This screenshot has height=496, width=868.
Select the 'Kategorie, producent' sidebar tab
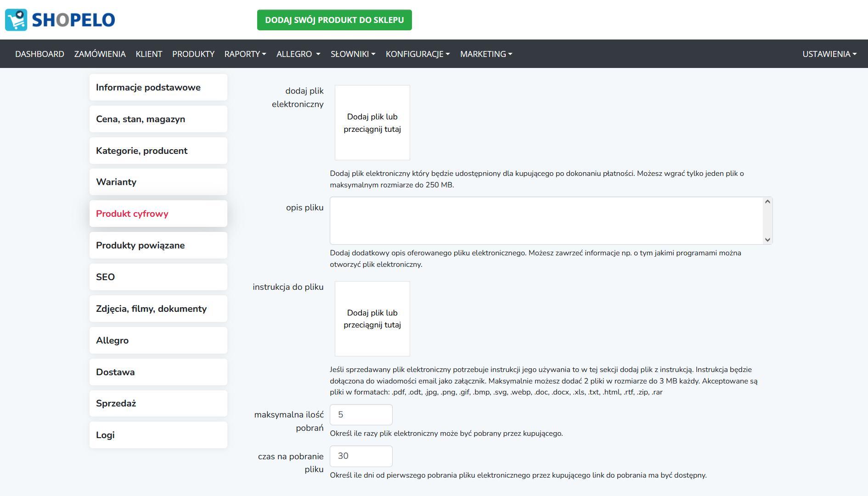tap(158, 151)
